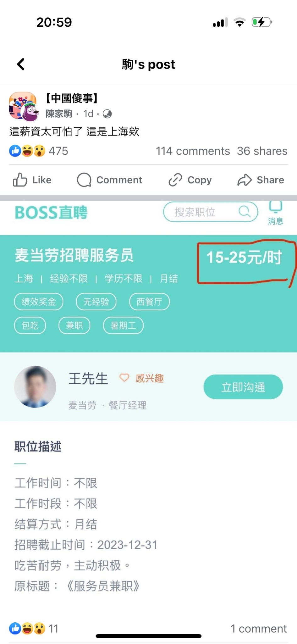Open the 1 comment link

[259, 629]
